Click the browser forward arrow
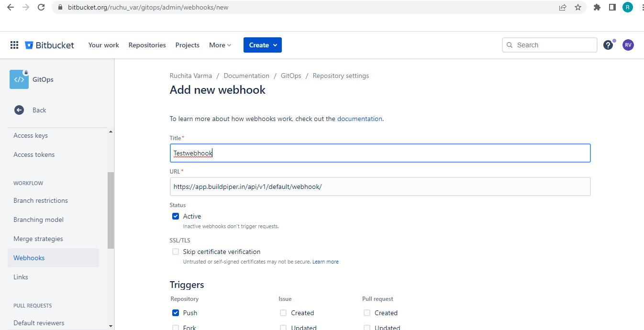Screen dimensions: 644x330 pyautogui.click(x=26, y=7)
